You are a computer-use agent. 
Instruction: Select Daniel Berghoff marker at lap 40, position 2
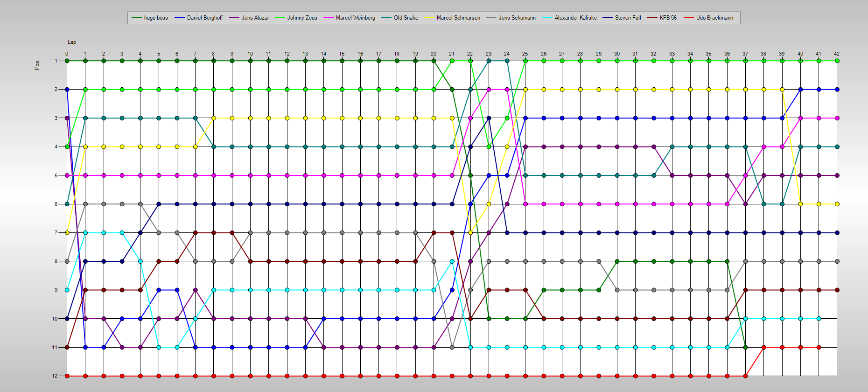[800, 89]
